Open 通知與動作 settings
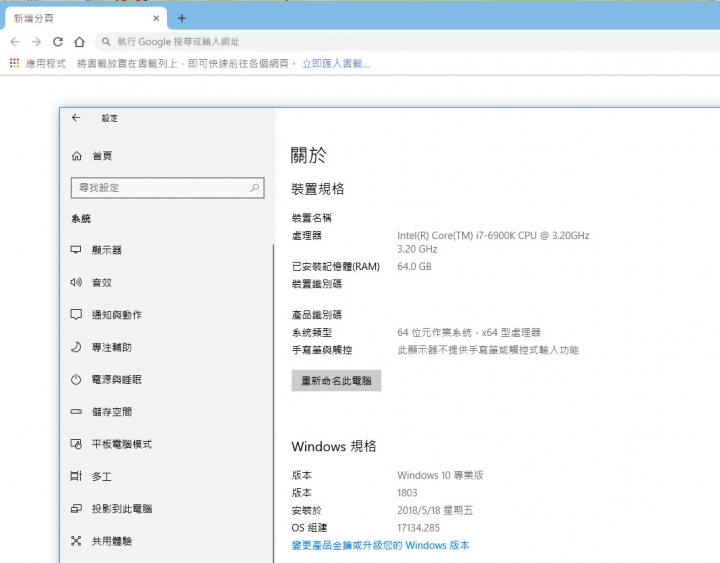The image size is (720, 563). coord(106,315)
